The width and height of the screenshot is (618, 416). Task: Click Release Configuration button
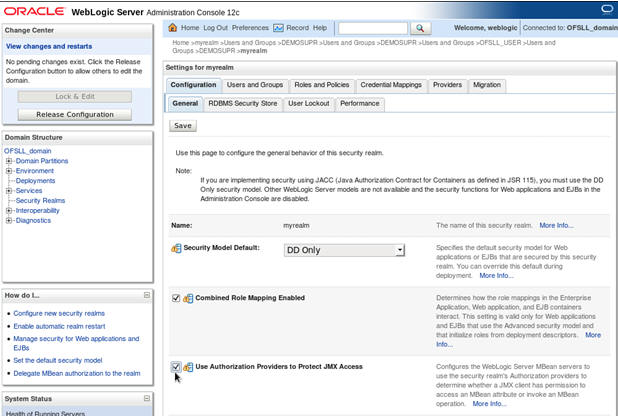(x=75, y=114)
